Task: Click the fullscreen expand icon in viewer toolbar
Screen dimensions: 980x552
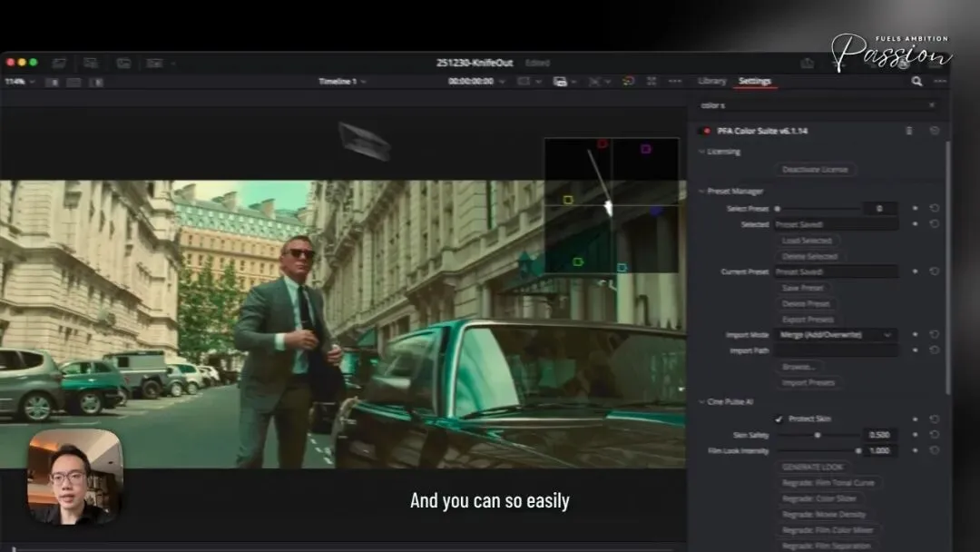Action: coord(652,82)
